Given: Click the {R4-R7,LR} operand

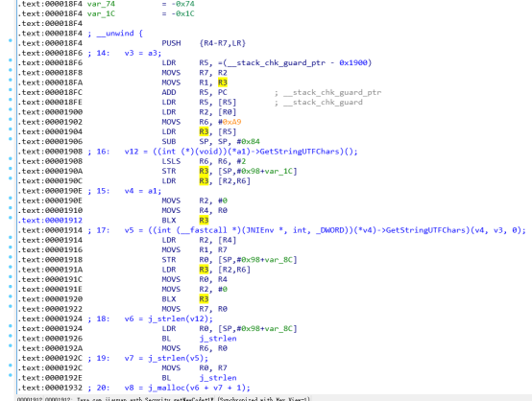Looking at the screenshot, I should [223, 43].
